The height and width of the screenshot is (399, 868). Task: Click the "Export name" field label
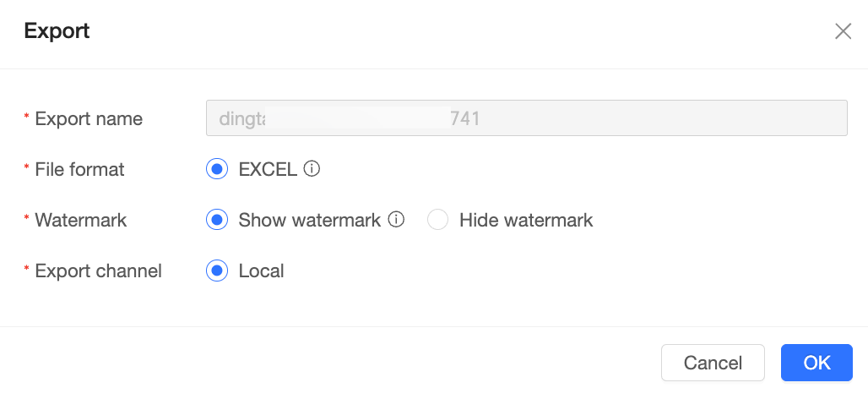(x=89, y=119)
